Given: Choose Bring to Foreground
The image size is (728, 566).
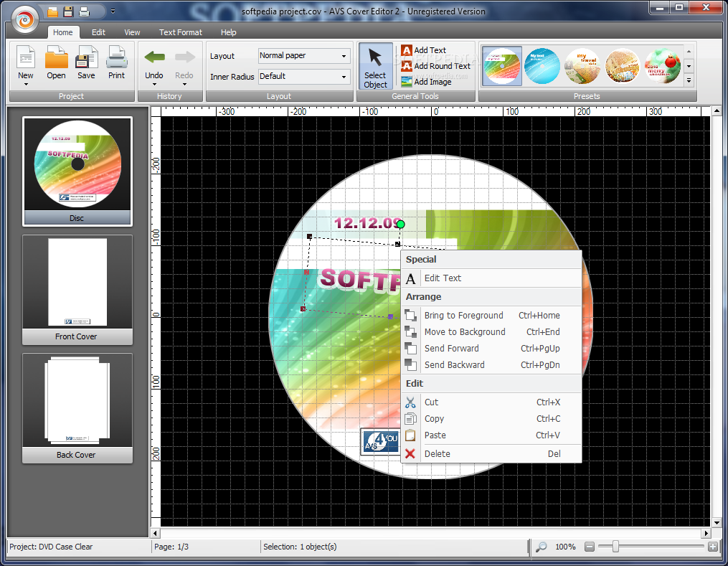Looking at the screenshot, I should pyautogui.click(x=492, y=315).
